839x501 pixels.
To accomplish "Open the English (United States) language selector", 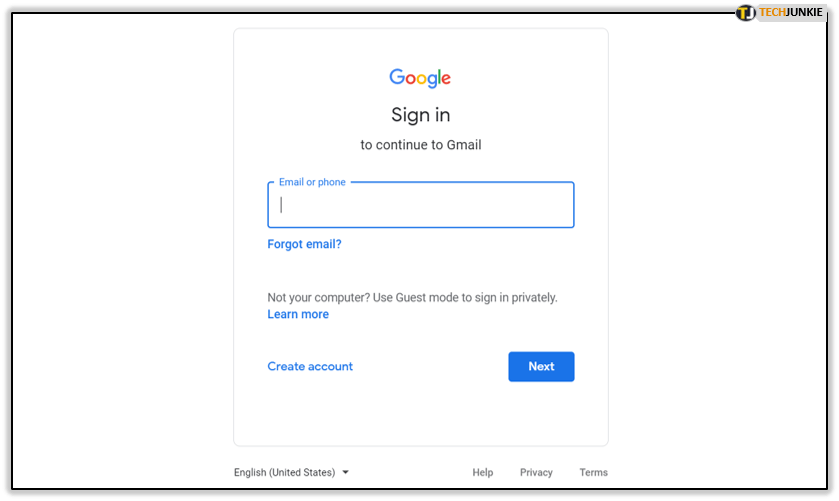I will coord(291,472).
